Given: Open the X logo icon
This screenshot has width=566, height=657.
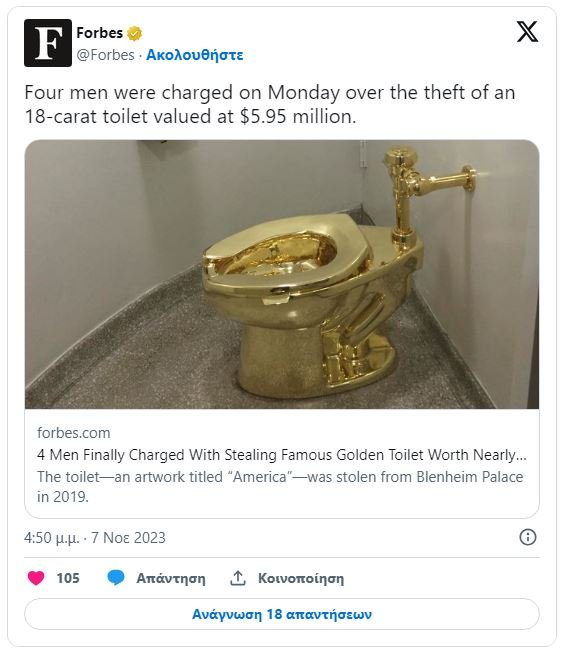Looking at the screenshot, I should 527,32.
